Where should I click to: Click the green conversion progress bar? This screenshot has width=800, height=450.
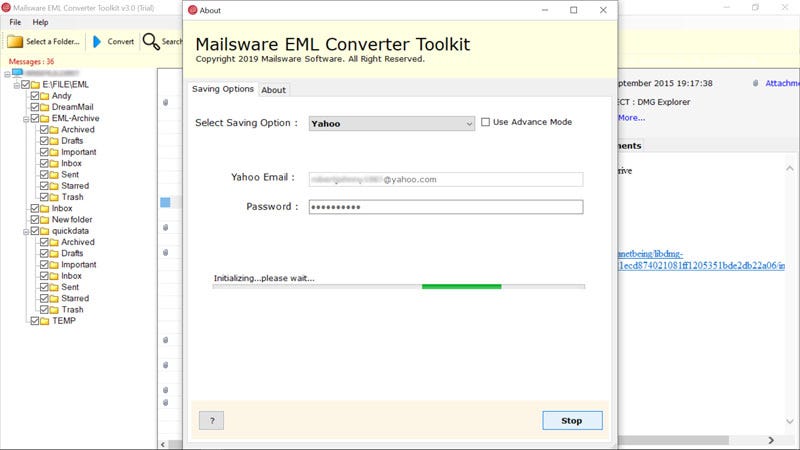pyautogui.click(x=461, y=287)
